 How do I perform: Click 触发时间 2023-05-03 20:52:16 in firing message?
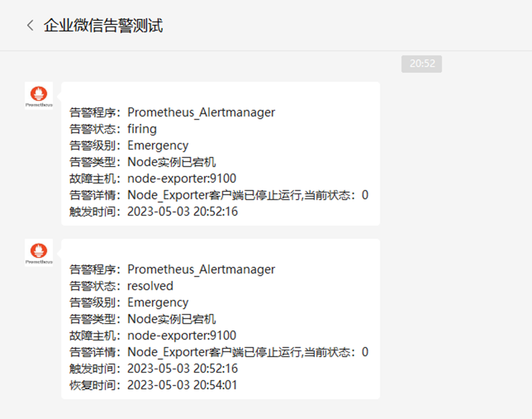point(154,211)
